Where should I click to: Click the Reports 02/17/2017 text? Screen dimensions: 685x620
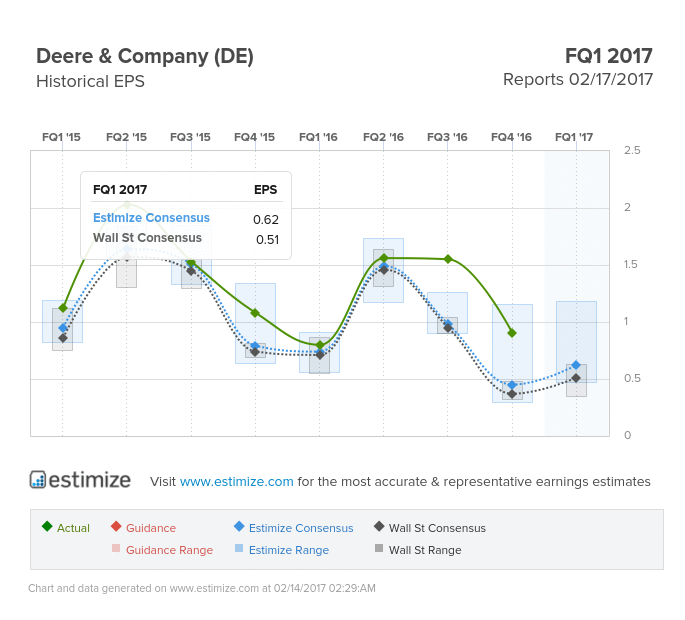(578, 80)
